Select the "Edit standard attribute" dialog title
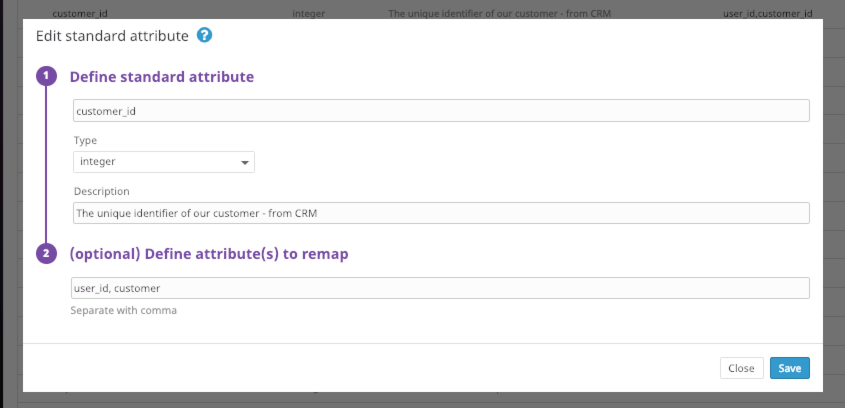 pyautogui.click(x=112, y=36)
